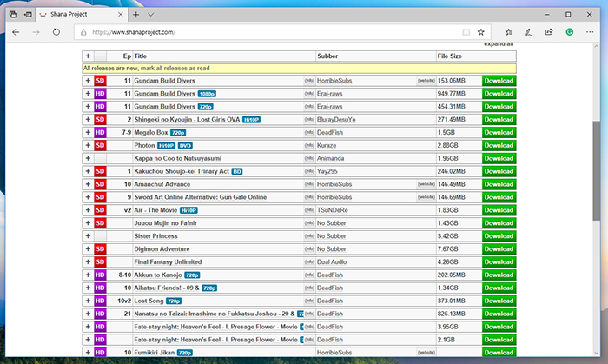Reload the Shana Project page
The width and height of the screenshot is (608, 364).
coord(56,32)
